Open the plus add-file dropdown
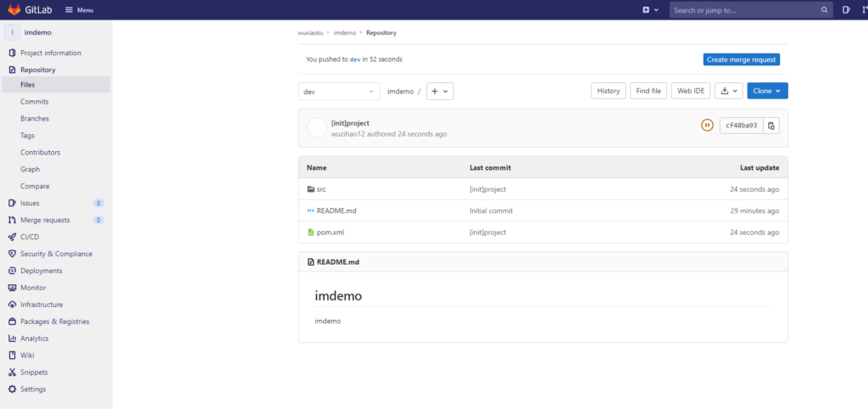Viewport: 868px width, 409px height. click(439, 91)
